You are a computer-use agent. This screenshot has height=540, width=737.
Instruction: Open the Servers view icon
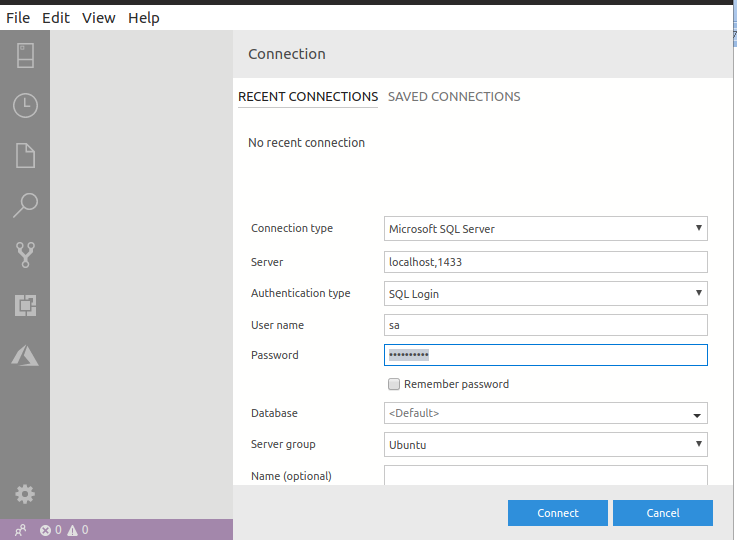point(25,55)
